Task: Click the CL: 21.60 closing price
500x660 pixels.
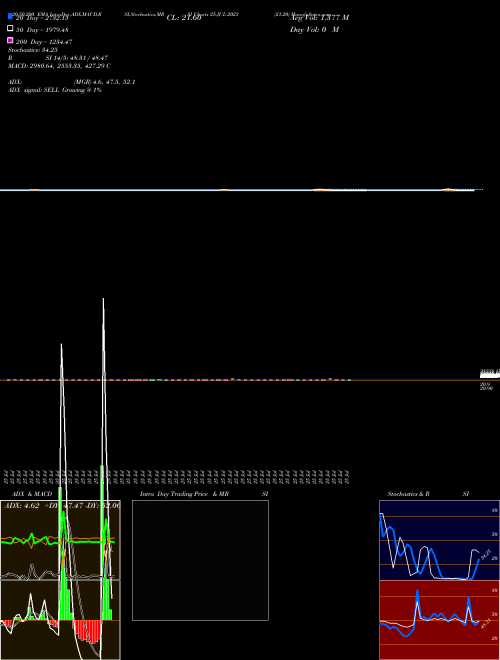Action: (x=184, y=18)
